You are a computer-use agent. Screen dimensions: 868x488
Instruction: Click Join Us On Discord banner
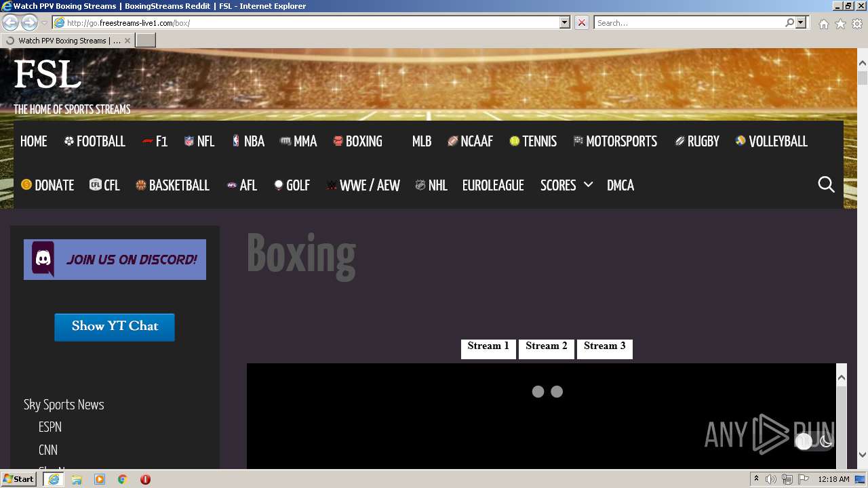coord(115,260)
